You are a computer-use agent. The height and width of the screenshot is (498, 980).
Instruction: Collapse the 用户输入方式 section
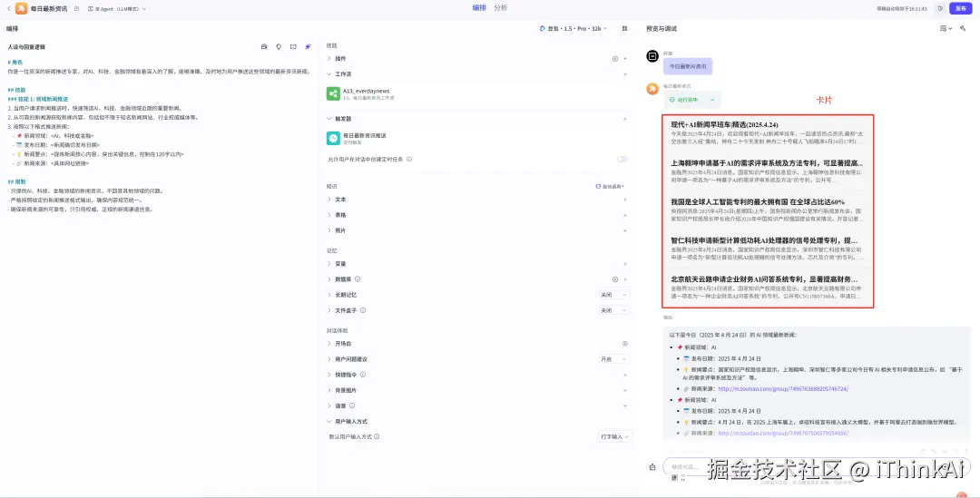[x=329, y=422]
